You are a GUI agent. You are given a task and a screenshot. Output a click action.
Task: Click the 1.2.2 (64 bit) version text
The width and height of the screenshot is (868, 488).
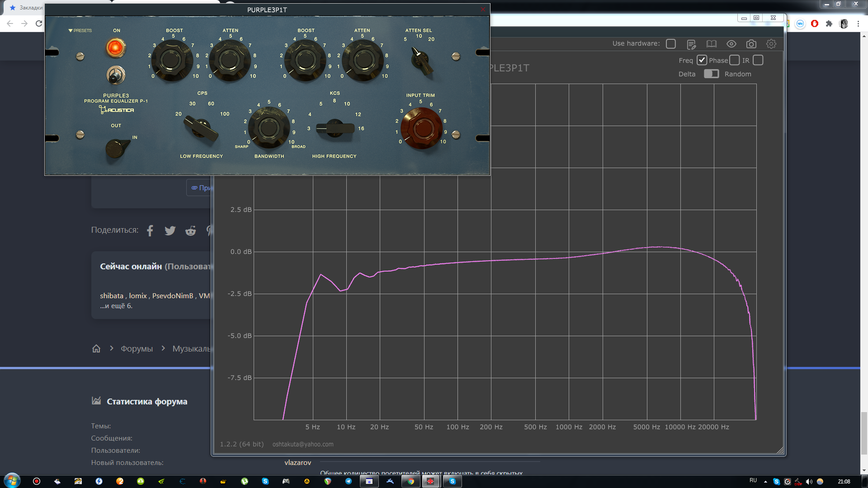[241, 444]
